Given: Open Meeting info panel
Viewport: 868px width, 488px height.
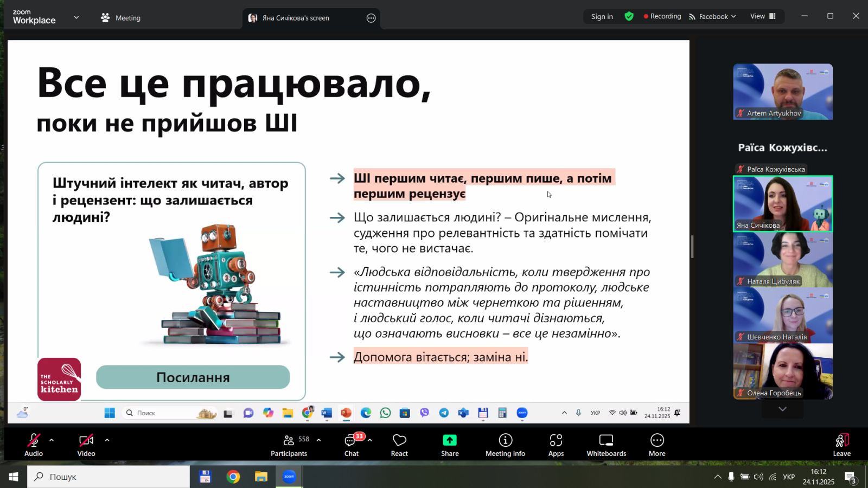Looking at the screenshot, I should pos(505,445).
